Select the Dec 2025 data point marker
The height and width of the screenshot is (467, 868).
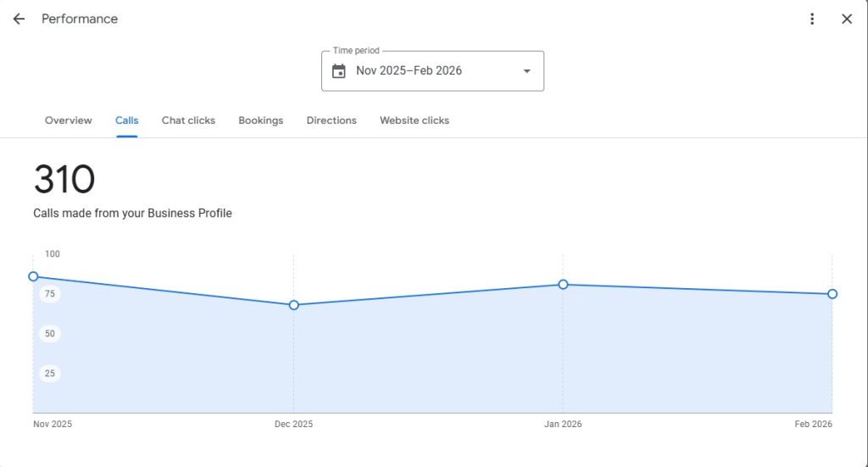pyautogui.click(x=294, y=305)
